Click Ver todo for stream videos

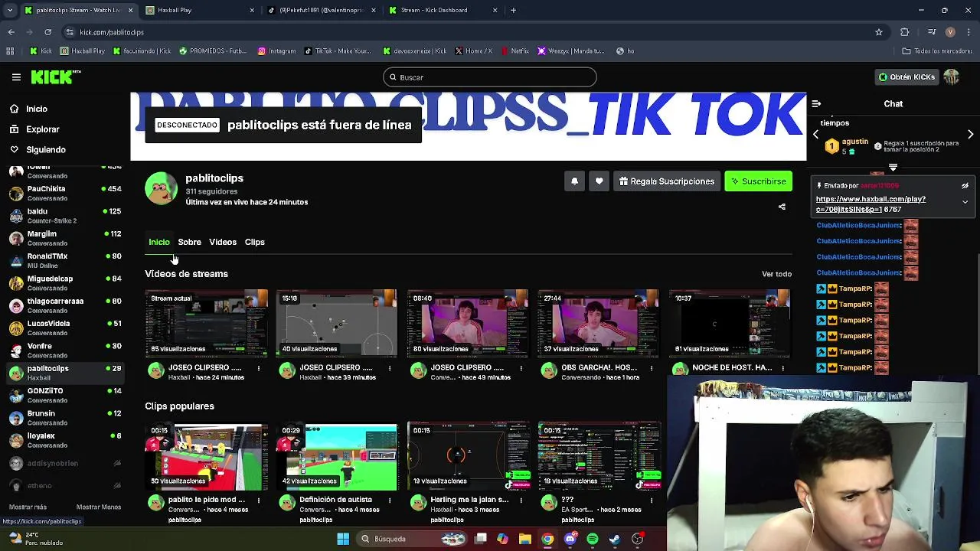tap(776, 274)
